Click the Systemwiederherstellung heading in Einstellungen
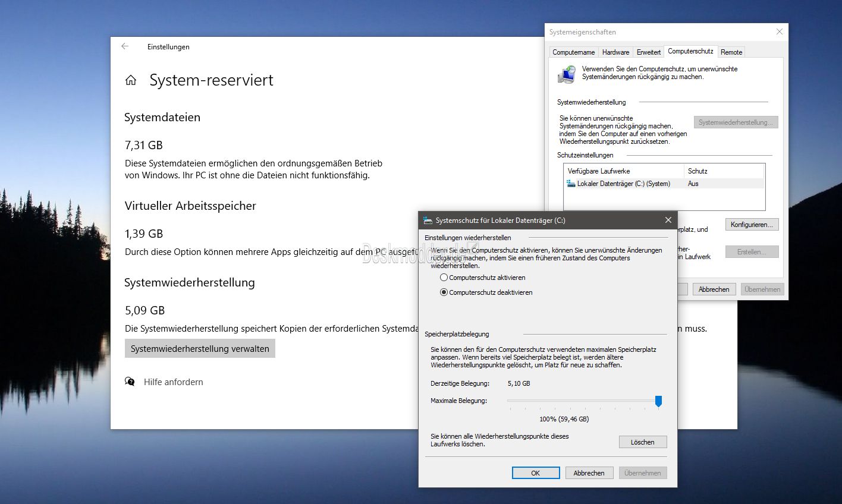This screenshot has height=504, width=842. point(189,283)
